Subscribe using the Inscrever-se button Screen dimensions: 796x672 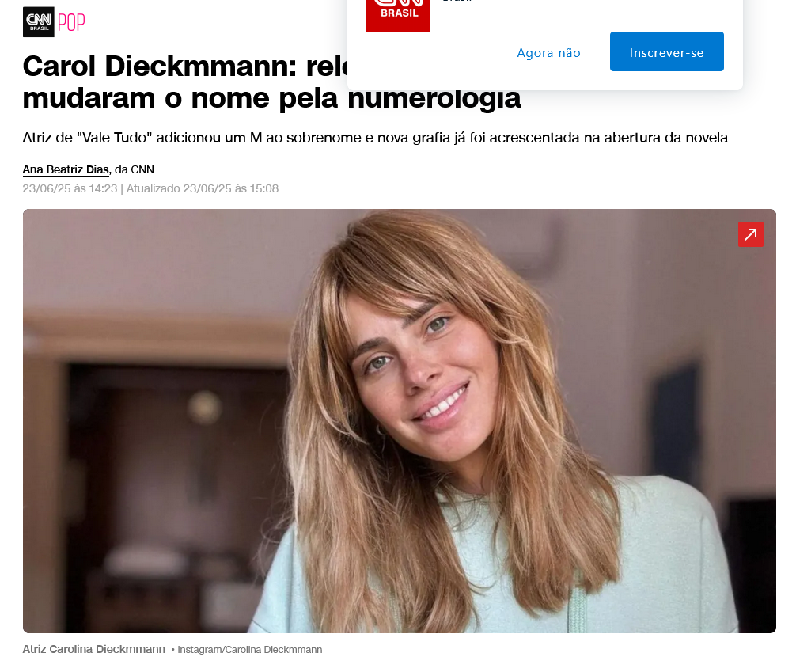click(x=666, y=51)
